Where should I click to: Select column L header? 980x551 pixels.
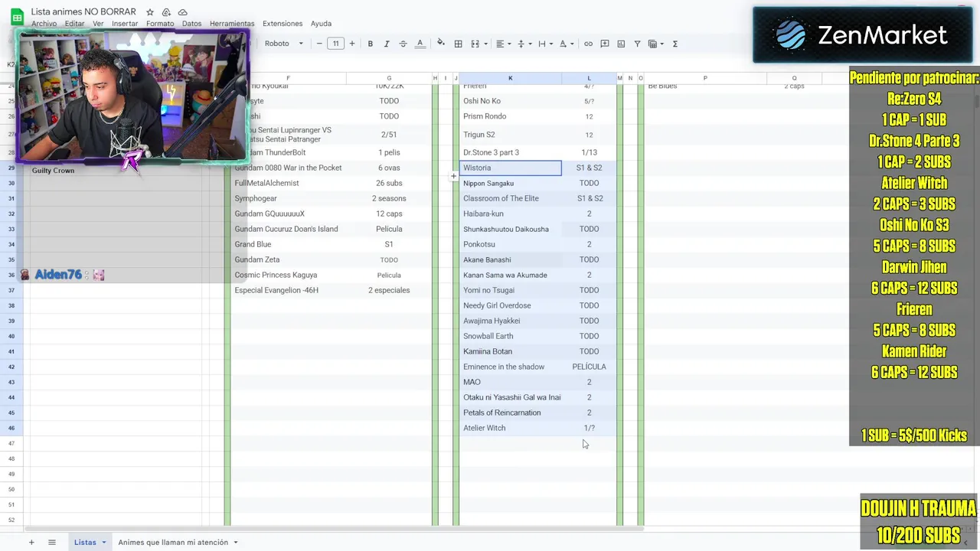point(589,78)
